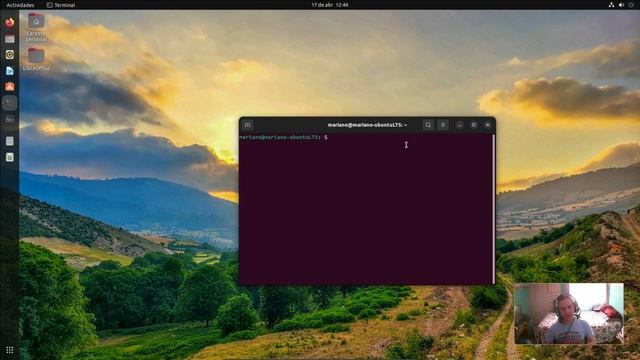The height and width of the screenshot is (360, 640).
Task: Click the terminal window title text
Action: 367,125
